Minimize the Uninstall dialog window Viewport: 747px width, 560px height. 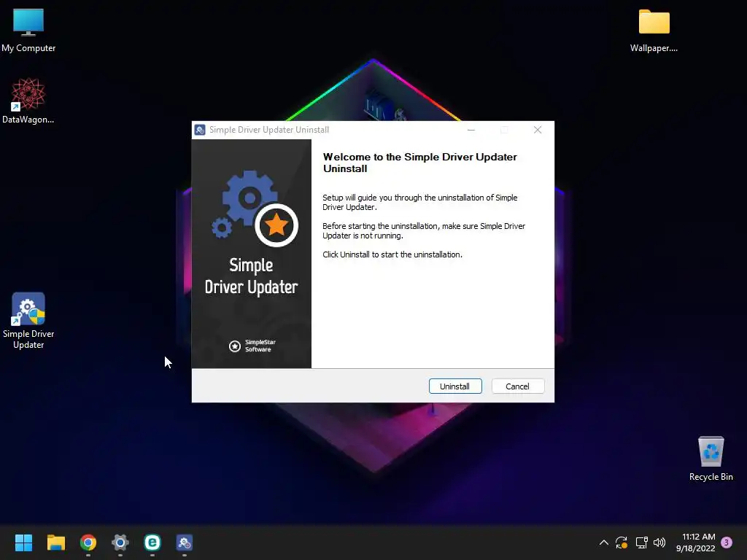pos(471,130)
